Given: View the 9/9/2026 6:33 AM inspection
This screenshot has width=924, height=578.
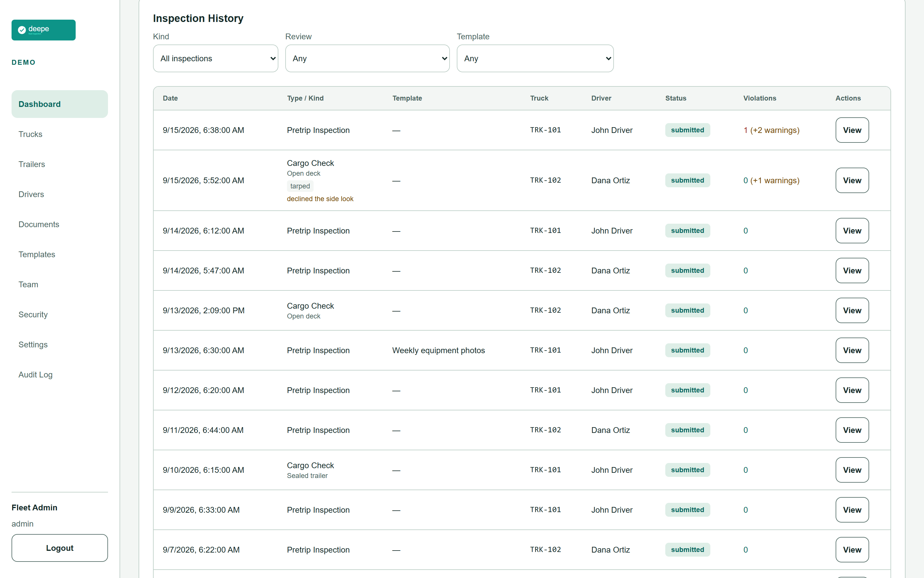Looking at the screenshot, I should (852, 510).
